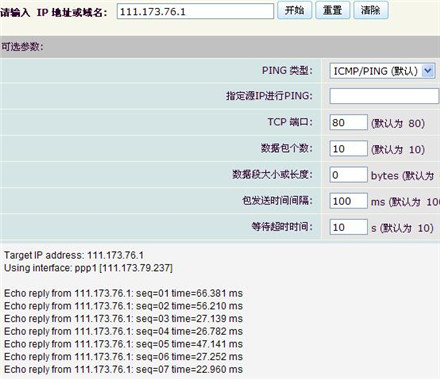Click the 数据段大小或长度 label
The width and height of the screenshot is (440, 379).
point(272,174)
